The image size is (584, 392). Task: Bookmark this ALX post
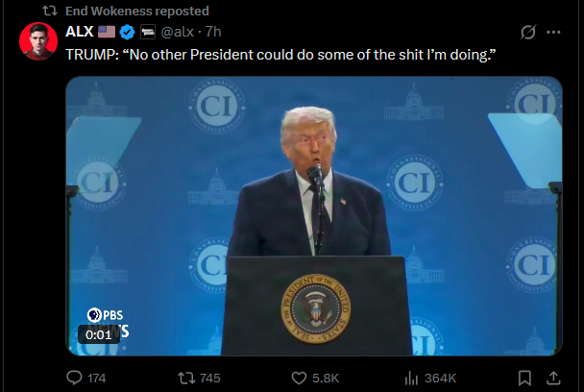click(x=524, y=378)
